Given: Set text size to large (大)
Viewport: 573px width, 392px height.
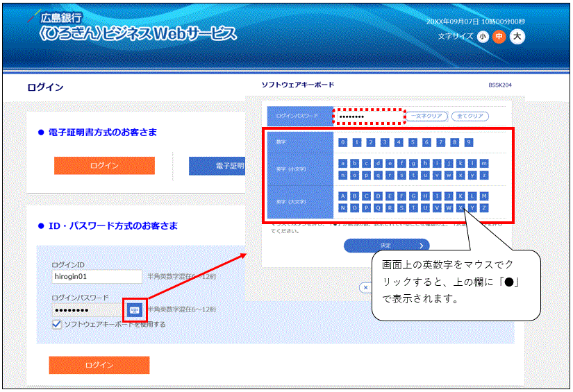Looking at the screenshot, I should (517, 37).
